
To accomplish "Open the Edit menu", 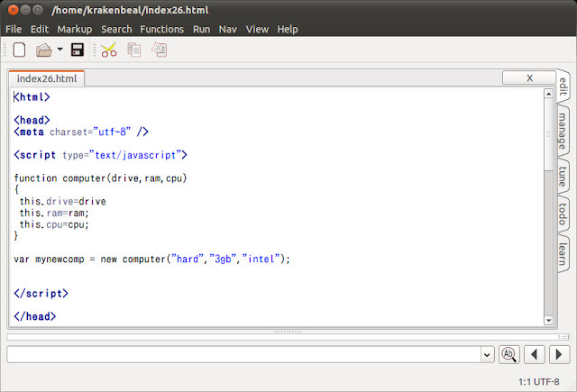I will tap(40, 29).
